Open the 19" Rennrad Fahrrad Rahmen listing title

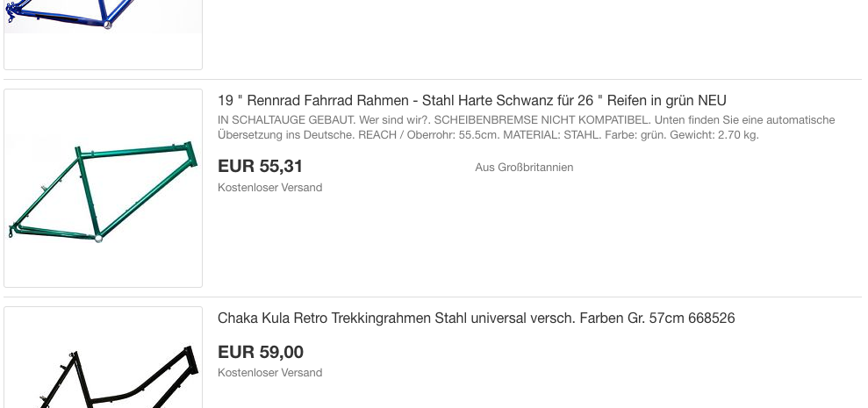click(x=471, y=100)
